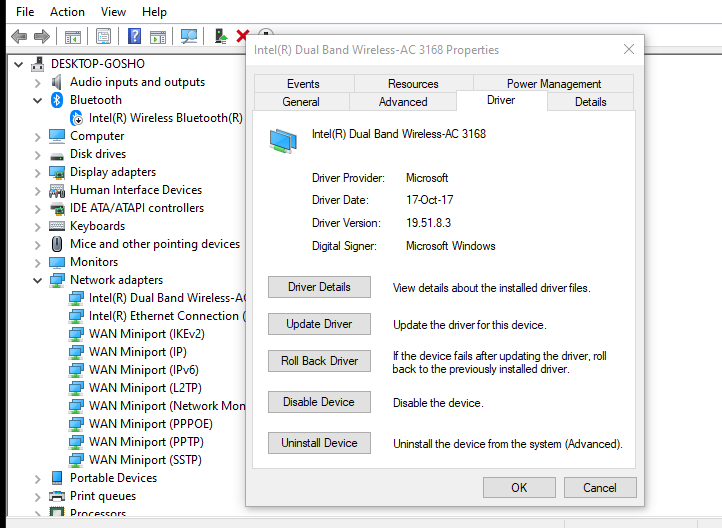Screen dimensions: 722x528
Task: Click the network adapter icon in Properties dialog
Action: [x=283, y=141]
